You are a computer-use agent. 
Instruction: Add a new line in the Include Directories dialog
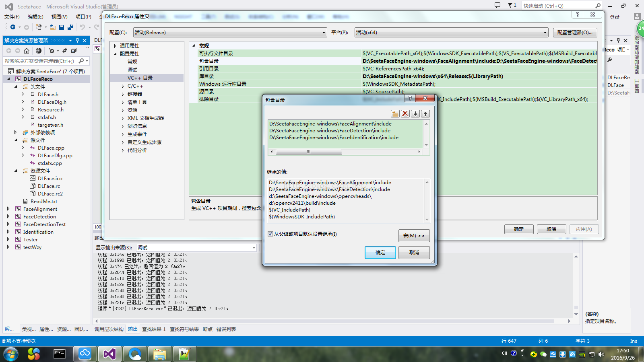tap(395, 113)
